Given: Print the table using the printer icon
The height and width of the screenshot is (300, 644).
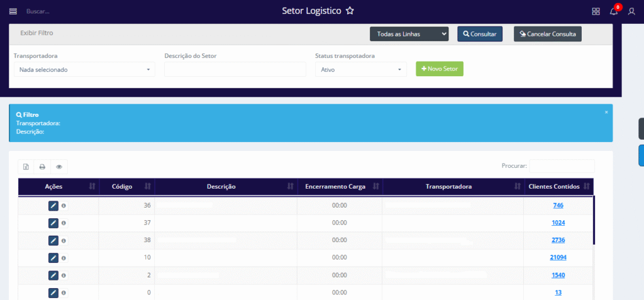Looking at the screenshot, I should coord(42,167).
